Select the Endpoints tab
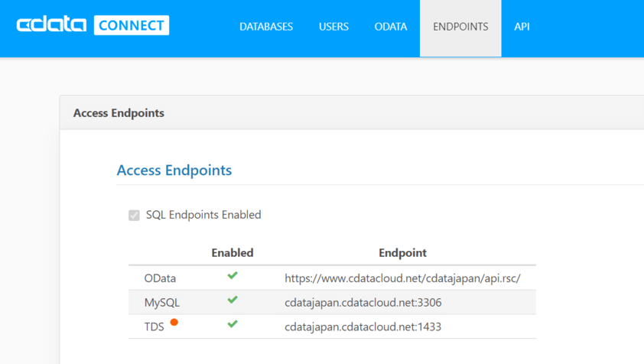 tap(460, 27)
